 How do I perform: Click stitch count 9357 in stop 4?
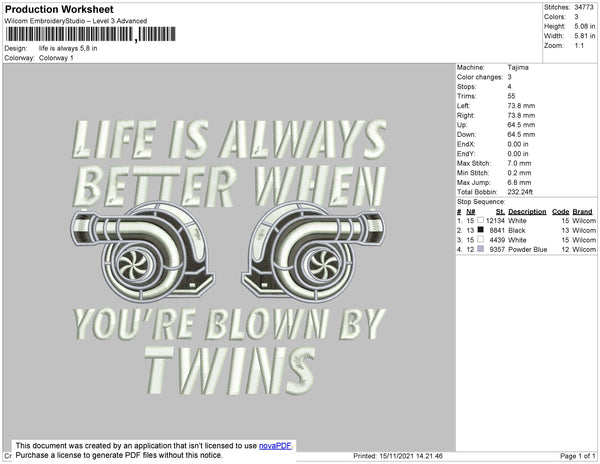pyautogui.click(x=497, y=249)
